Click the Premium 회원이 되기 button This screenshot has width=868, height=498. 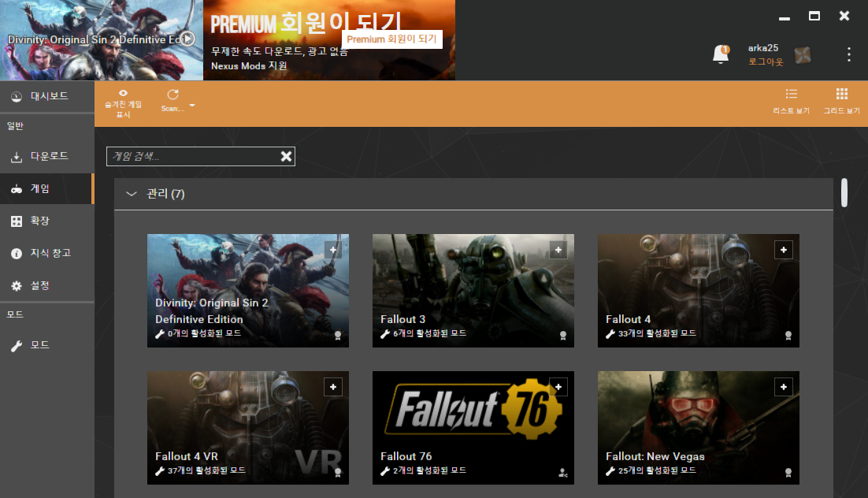(392, 39)
